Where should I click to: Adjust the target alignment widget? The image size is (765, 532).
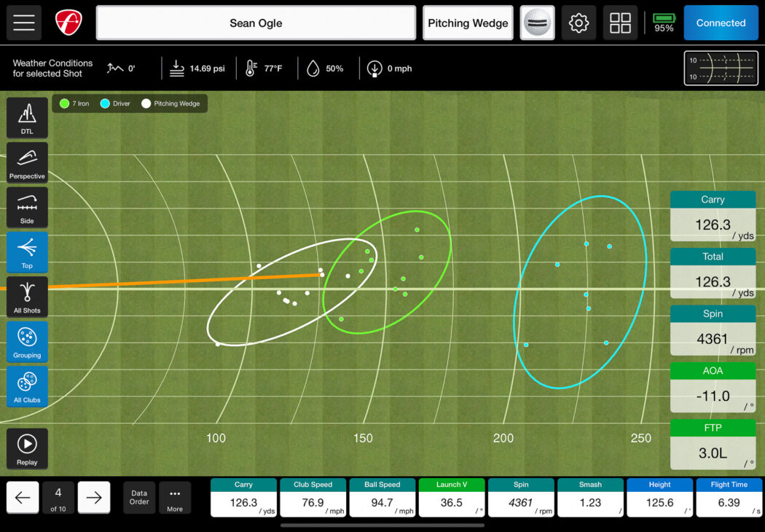point(721,68)
